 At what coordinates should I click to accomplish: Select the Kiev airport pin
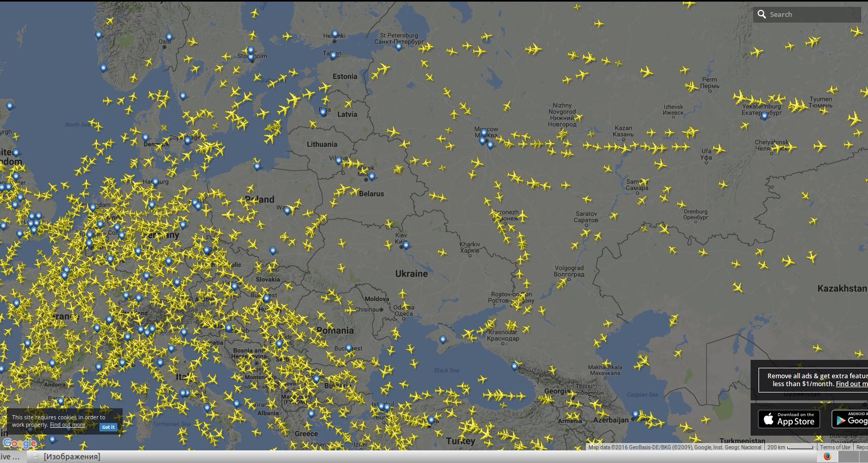[x=405, y=245]
